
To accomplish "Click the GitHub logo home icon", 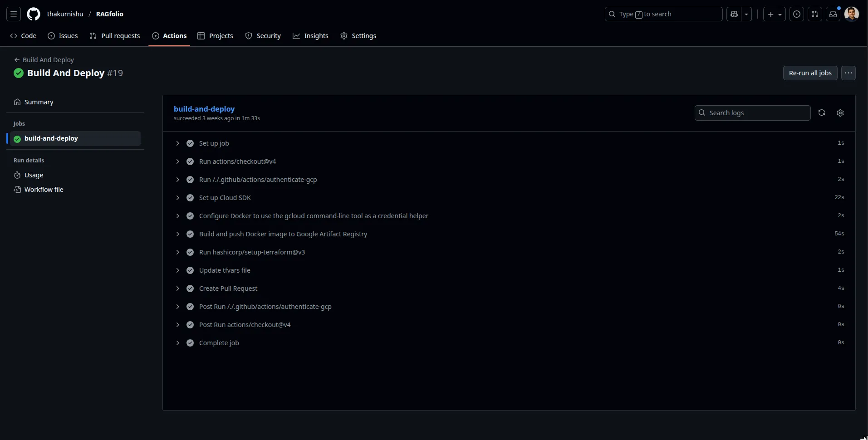I will point(34,14).
